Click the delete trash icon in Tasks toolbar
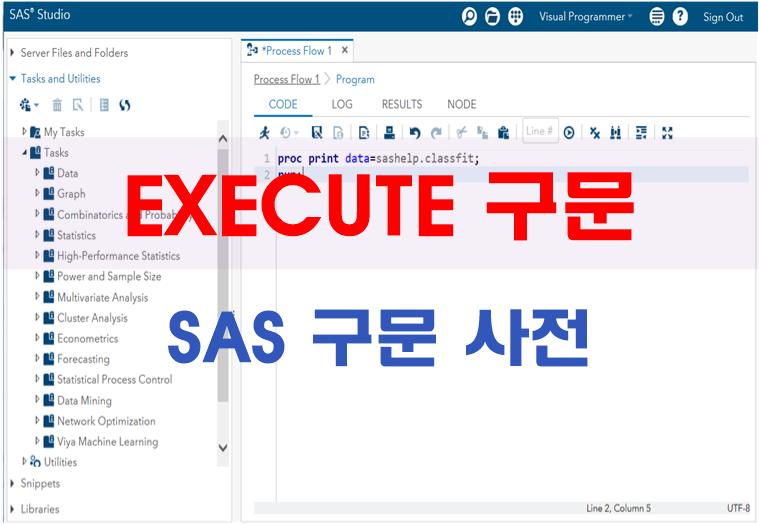 57,105
